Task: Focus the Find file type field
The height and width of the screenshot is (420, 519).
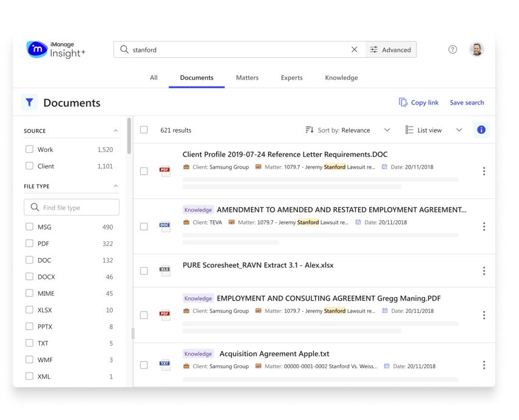Action: coord(71,208)
